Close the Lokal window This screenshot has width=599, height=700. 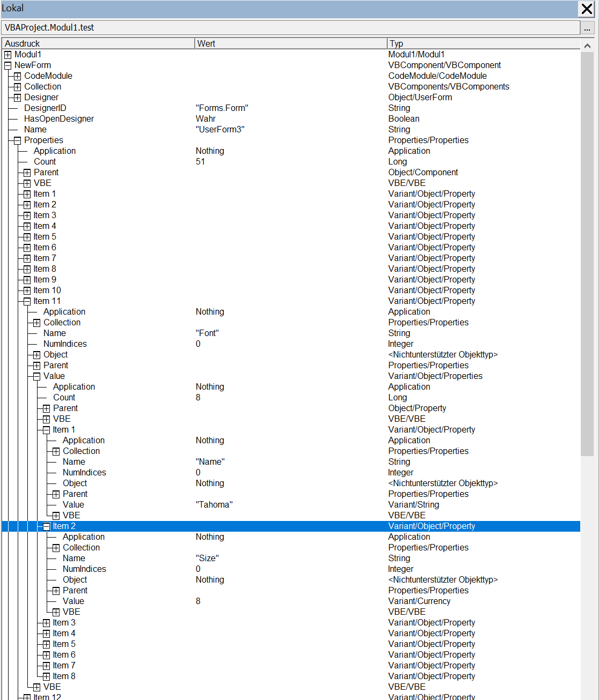point(587,9)
